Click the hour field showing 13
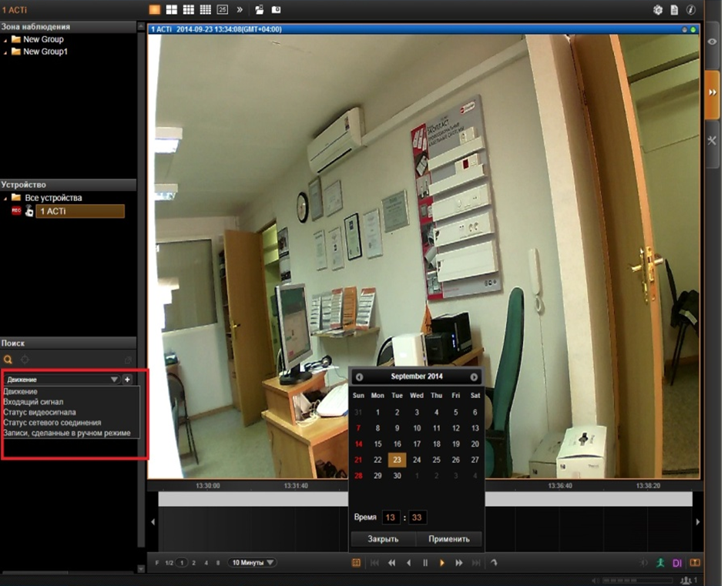This screenshot has width=728, height=586. coord(391,517)
